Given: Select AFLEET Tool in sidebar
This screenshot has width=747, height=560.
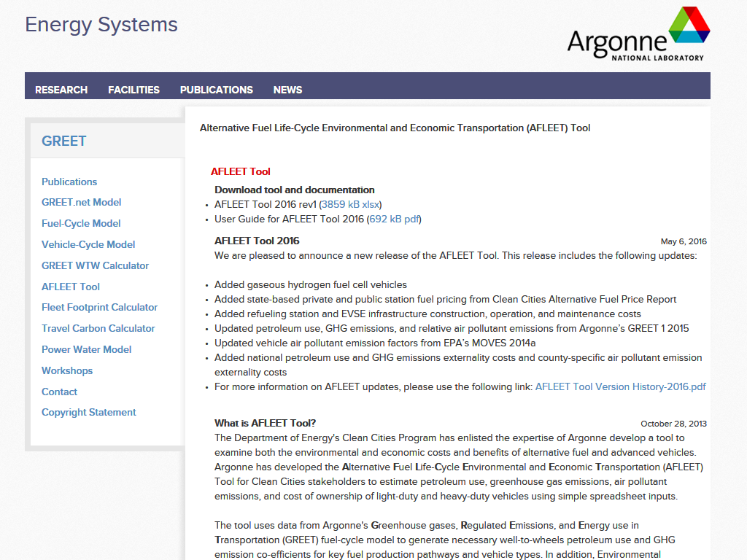Looking at the screenshot, I should click(71, 287).
